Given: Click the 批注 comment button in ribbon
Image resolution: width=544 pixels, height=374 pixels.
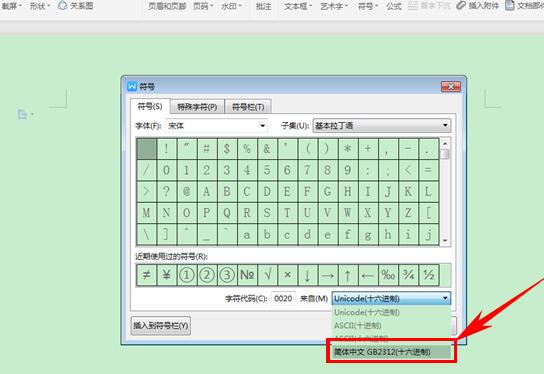Looking at the screenshot, I should pyautogui.click(x=263, y=6).
